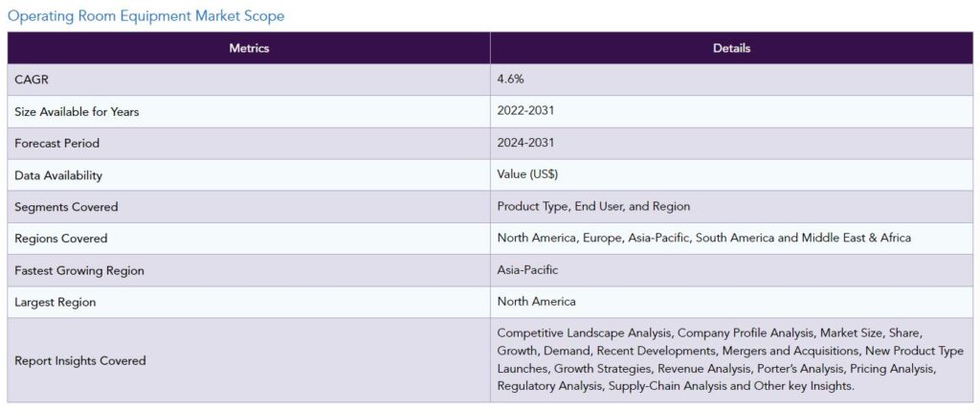980x412 pixels.
Task: Click the CAGR metric cell
Action: [249, 80]
